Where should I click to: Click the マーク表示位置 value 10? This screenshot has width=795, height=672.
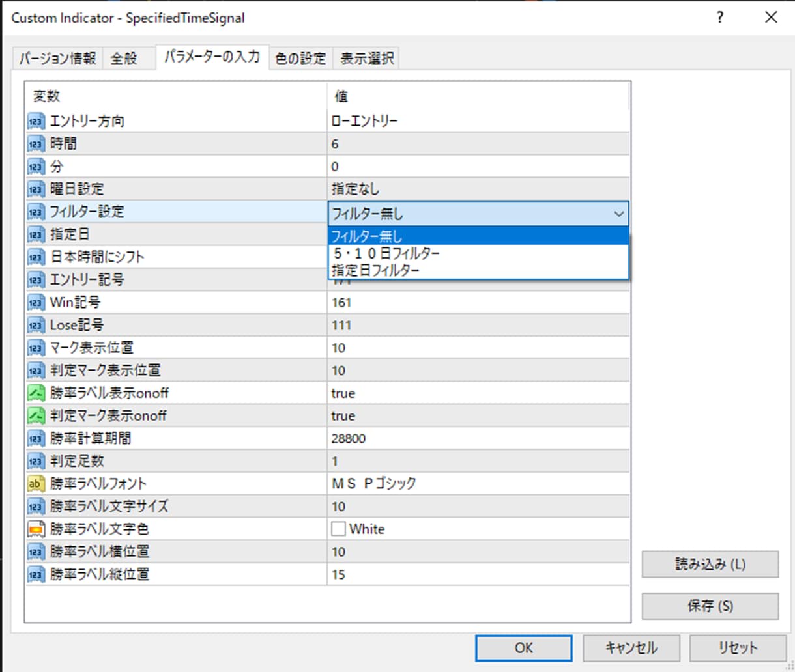click(x=338, y=348)
